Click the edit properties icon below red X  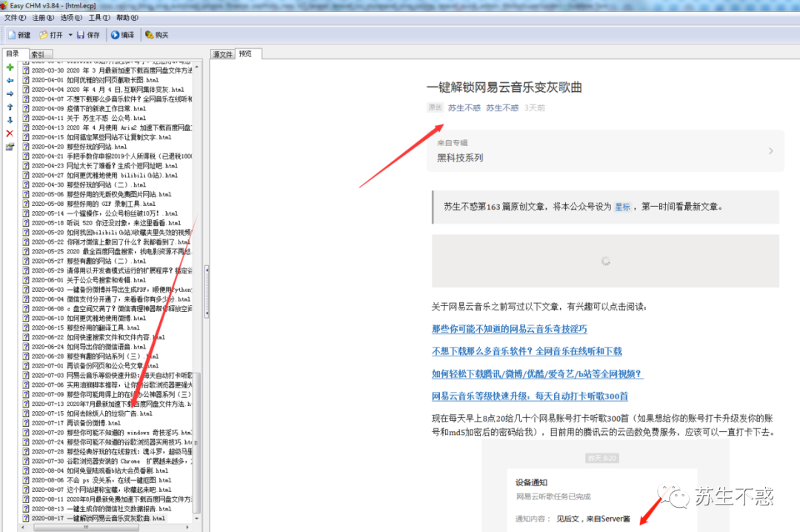pos(10,147)
